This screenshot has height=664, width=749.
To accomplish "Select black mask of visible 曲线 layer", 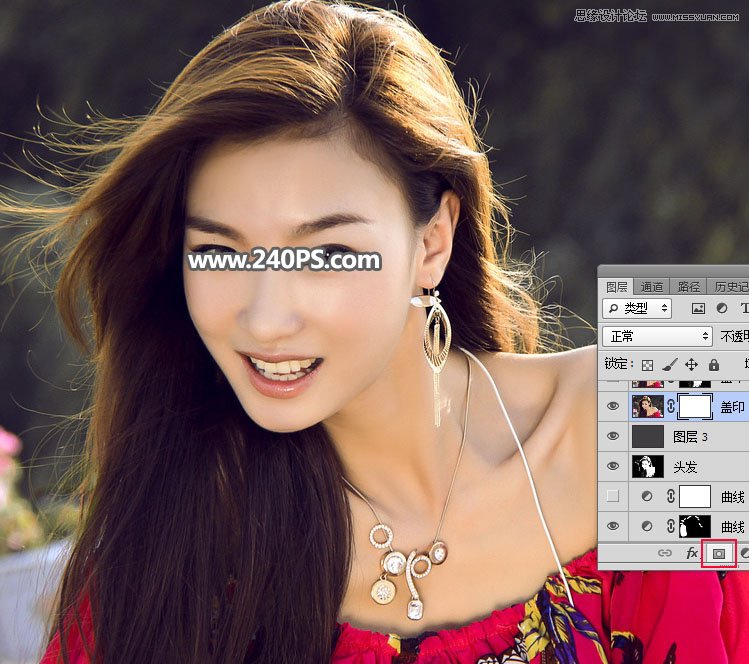I will [x=695, y=526].
